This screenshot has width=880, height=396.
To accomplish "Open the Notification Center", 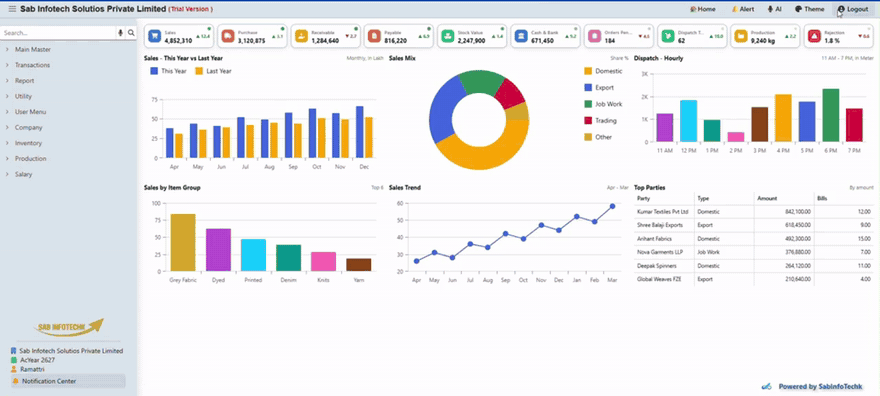I will [x=68, y=381].
